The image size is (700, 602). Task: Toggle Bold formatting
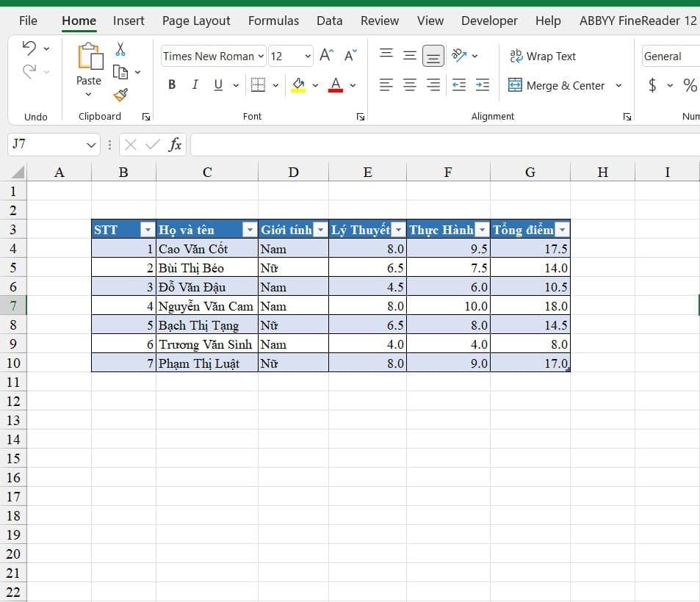(x=172, y=85)
